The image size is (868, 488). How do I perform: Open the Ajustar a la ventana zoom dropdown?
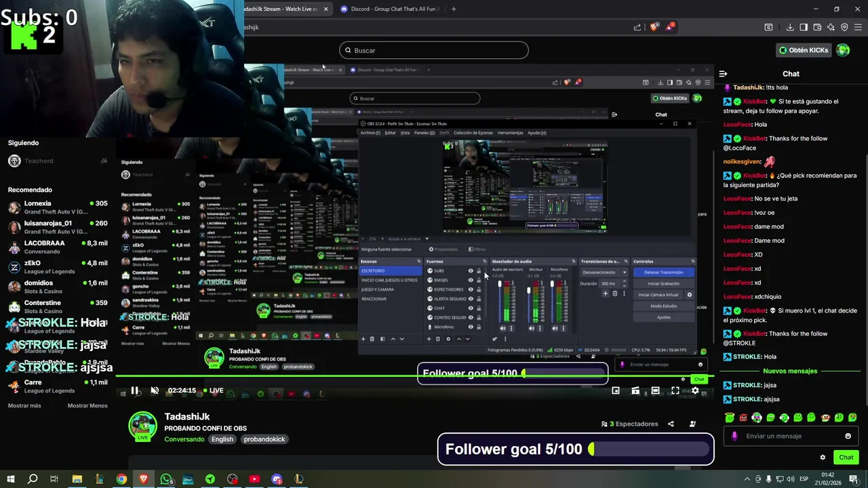[x=405, y=239]
